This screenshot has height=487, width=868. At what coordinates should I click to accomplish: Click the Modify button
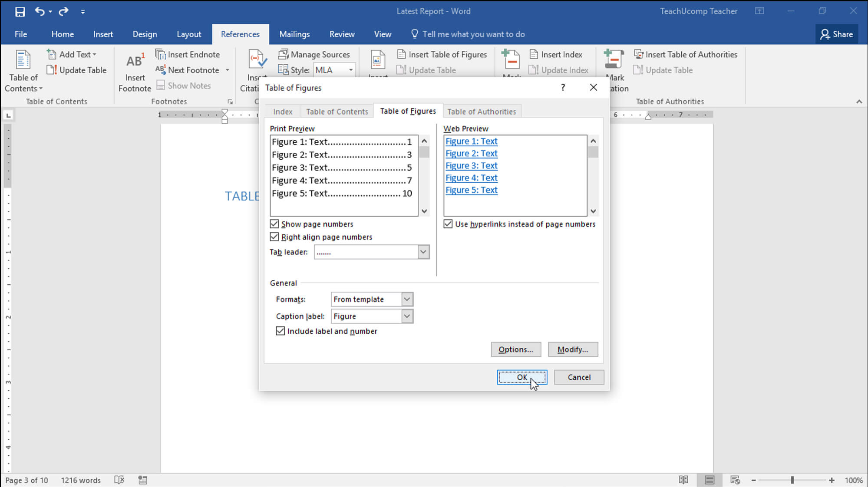572,349
